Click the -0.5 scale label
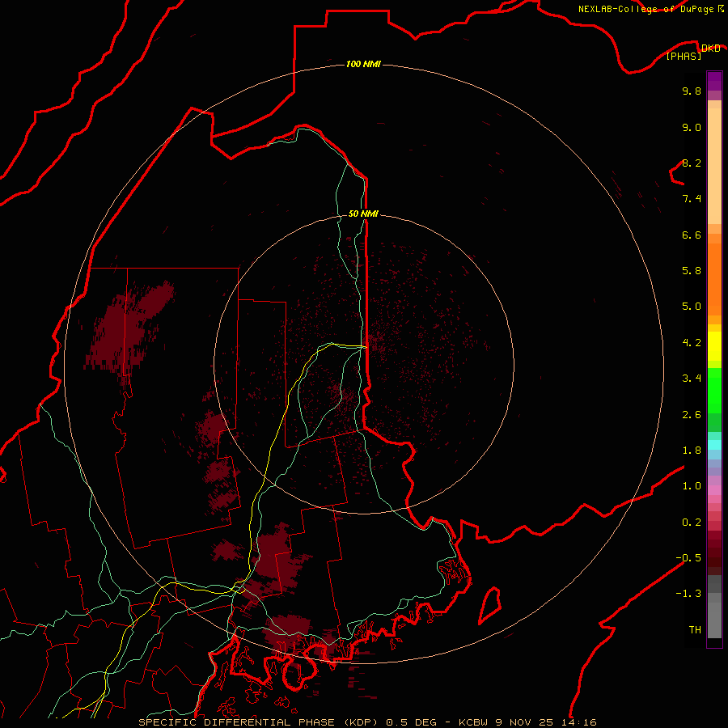Viewport: 728px width, 728px height. 688,558
